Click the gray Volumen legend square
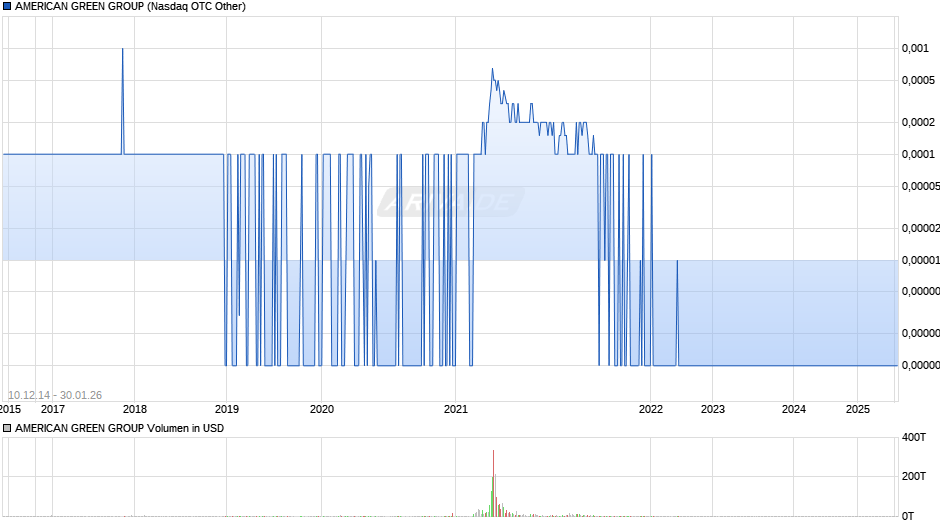Image resolution: width=940 pixels, height=526 pixels. coord(7,428)
